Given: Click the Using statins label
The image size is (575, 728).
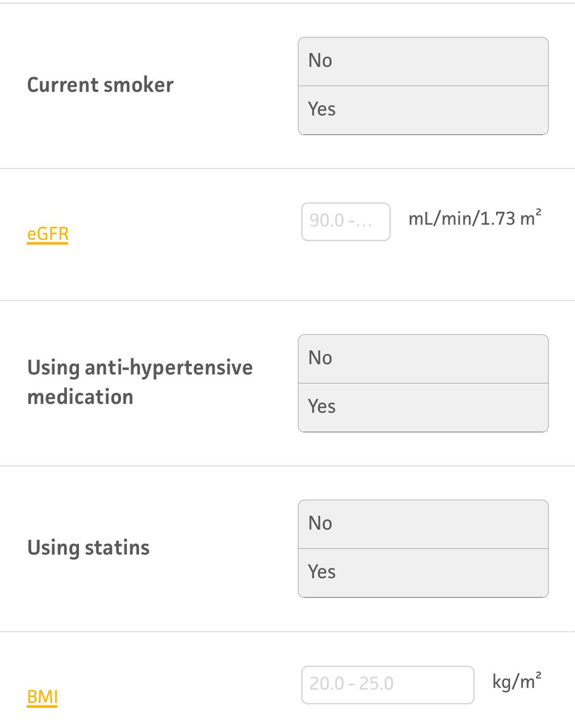Looking at the screenshot, I should tap(89, 548).
